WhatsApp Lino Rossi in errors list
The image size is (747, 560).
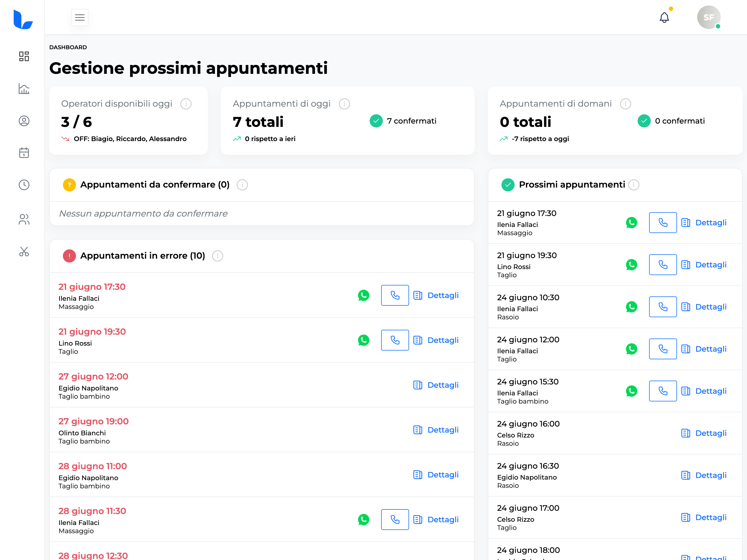[363, 340]
